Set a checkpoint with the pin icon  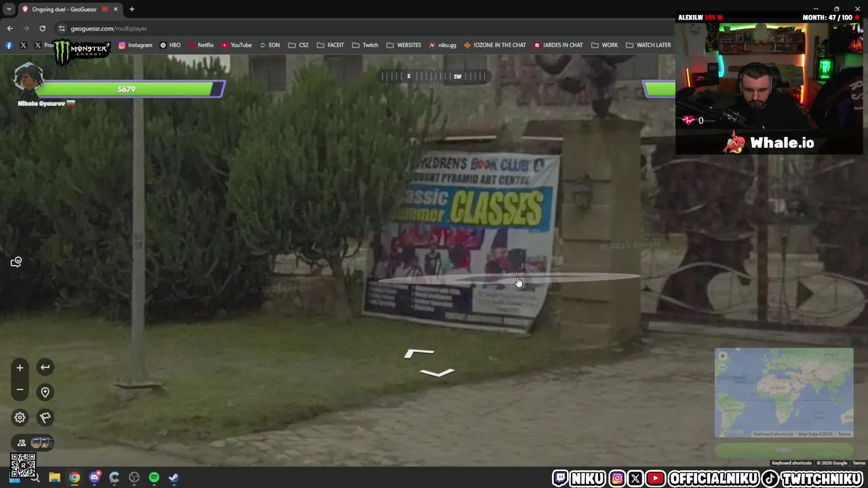45,392
